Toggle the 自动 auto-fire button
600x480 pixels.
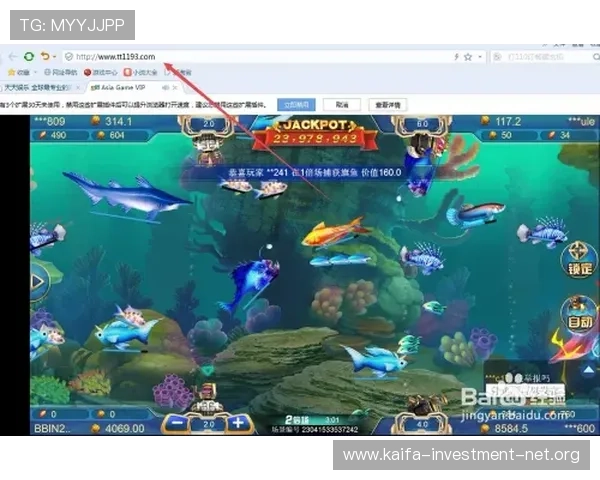(579, 314)
